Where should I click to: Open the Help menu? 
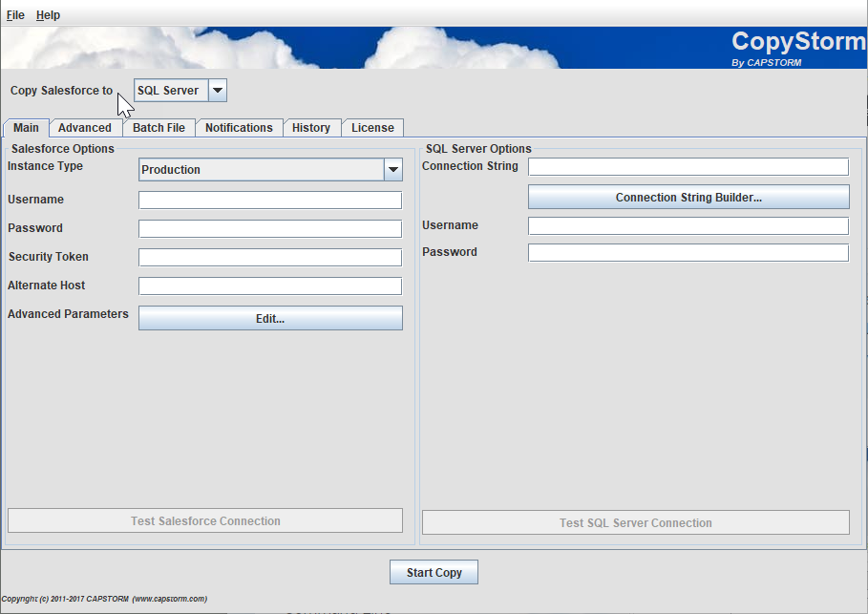coord(48,15)
